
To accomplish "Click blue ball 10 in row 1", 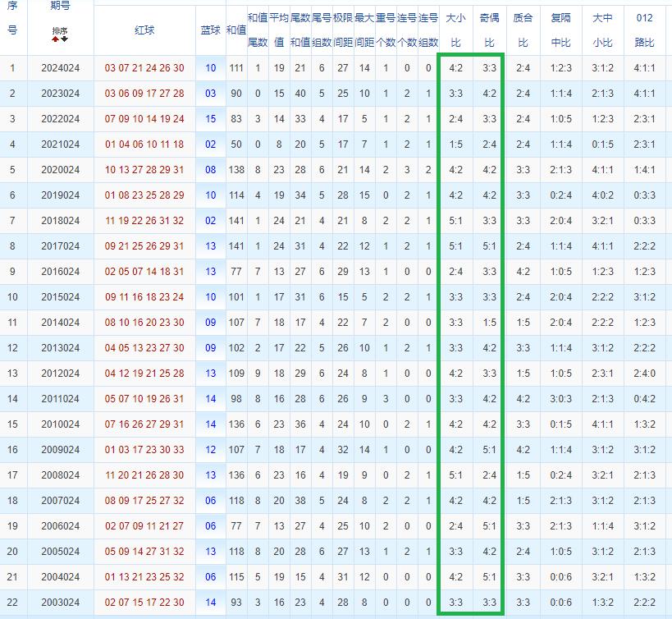I will click(211, 68).
